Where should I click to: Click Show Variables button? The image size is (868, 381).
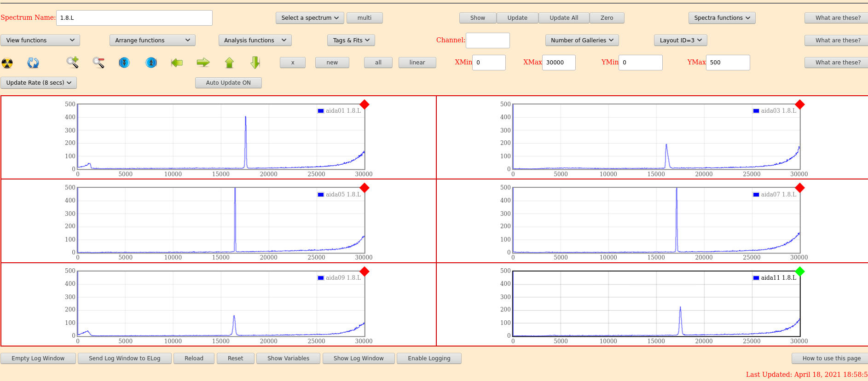[x=288, y=358]
